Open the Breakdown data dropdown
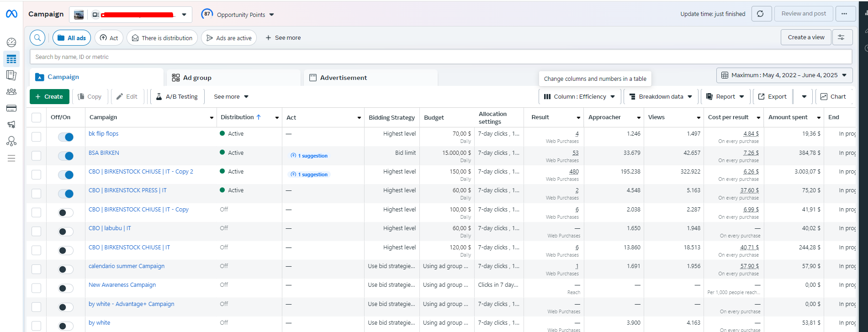The height and width of the screenshot is (332, 868). point(661,97)
